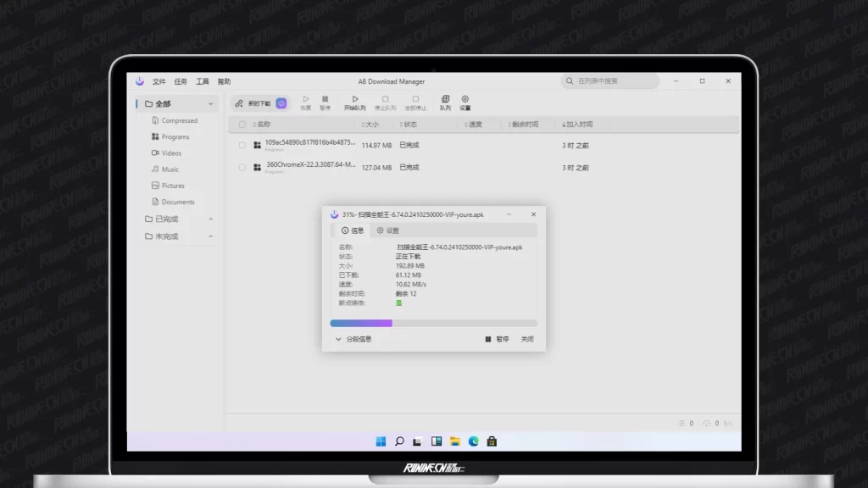This screenshot has width=868, height=488.
Task: Switch to 设置 tab in download dialog
Action: (387, 230)
